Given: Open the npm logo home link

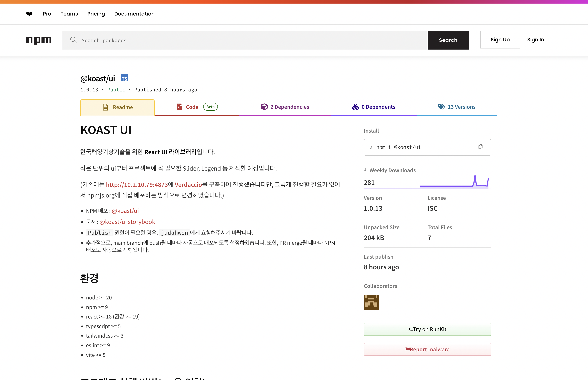Looking at the screenshot, I should pos(39,40).
